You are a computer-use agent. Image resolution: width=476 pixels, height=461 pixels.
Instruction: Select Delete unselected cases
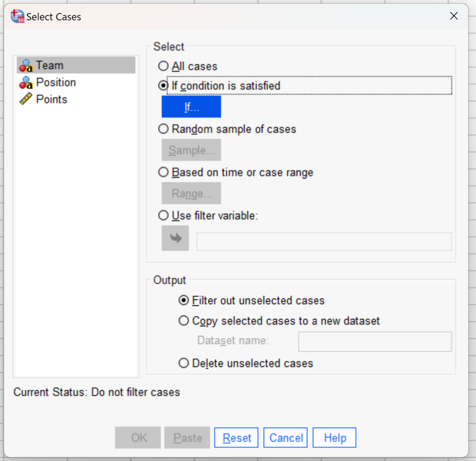coord(184,363)
